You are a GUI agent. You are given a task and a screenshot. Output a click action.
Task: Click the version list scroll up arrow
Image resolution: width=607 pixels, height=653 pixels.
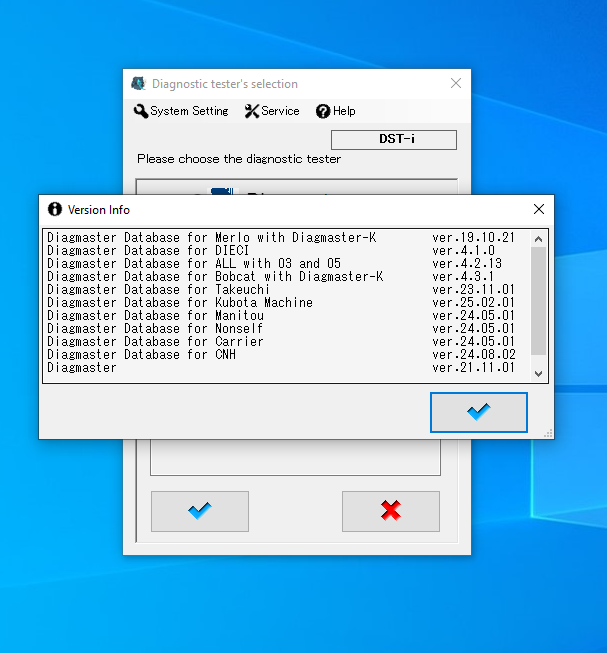pyautogui.click(x=539, y=239)
